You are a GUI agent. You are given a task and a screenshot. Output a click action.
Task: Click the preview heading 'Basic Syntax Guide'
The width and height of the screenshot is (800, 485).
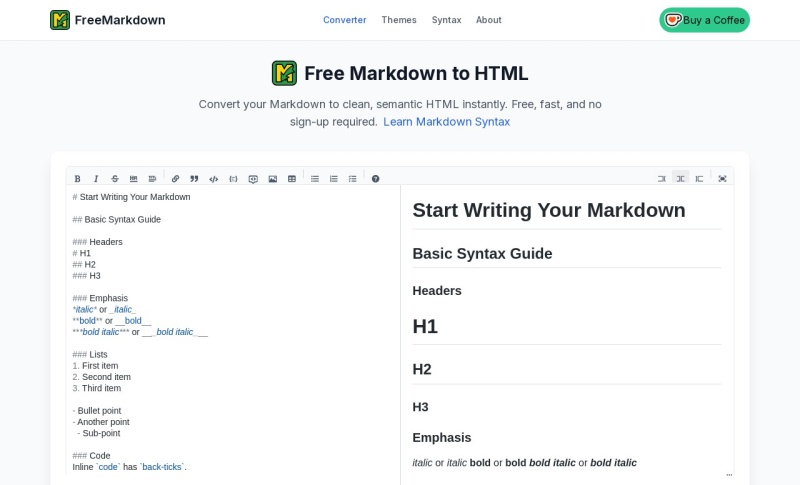(x=482, y=253)
